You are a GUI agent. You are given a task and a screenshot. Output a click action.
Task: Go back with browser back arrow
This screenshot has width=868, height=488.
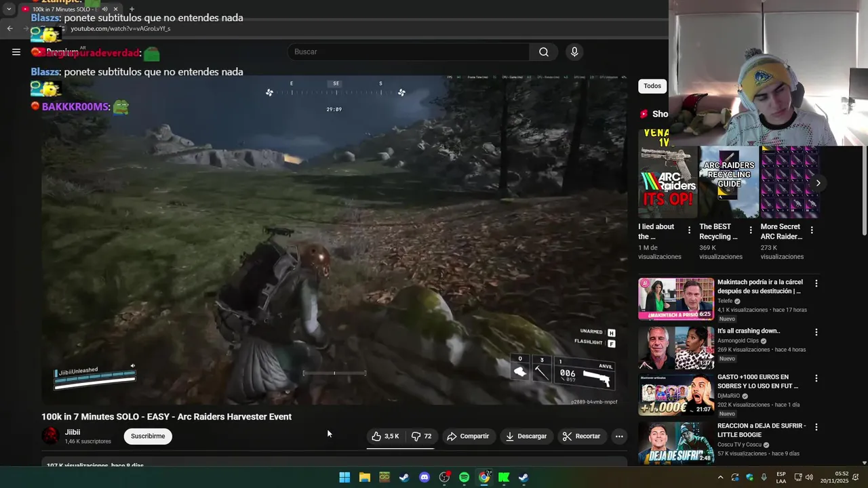point(9,28)
